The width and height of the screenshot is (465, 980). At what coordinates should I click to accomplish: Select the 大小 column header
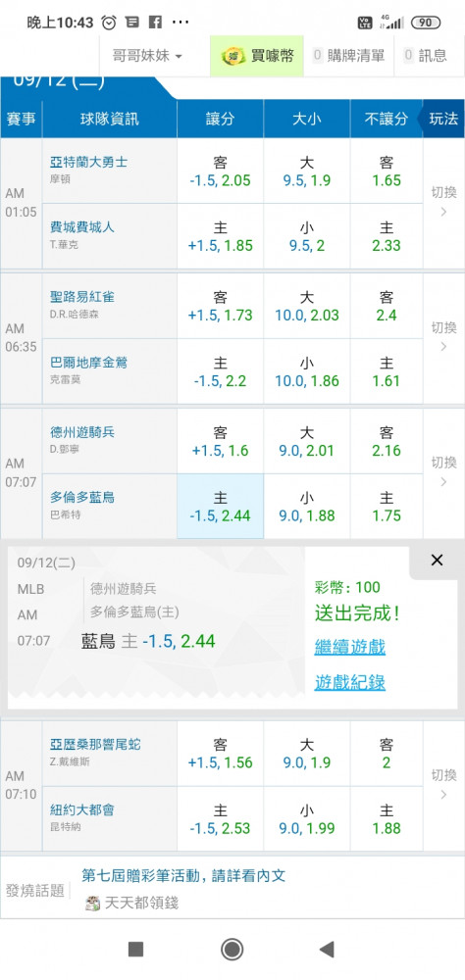307,119
